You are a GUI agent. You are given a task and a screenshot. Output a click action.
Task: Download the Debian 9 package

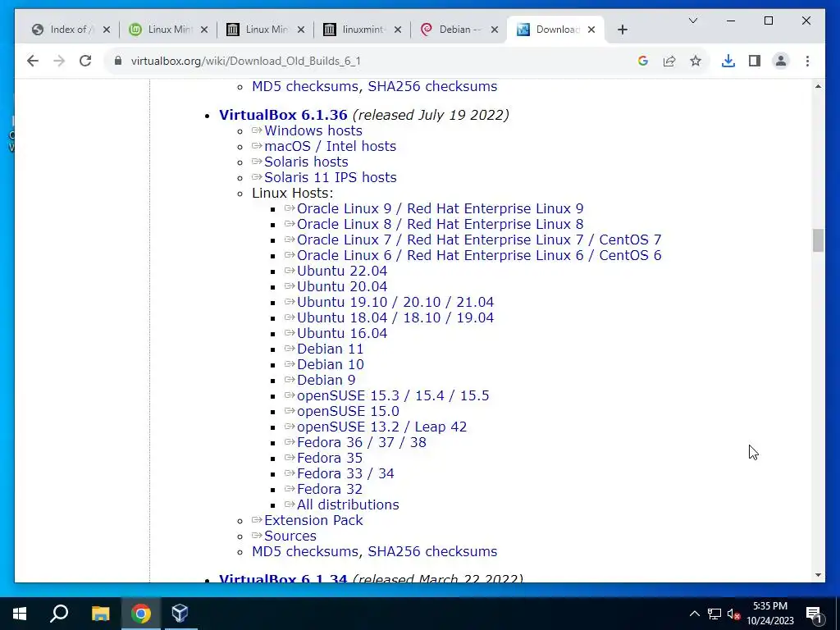tap(326, 380)
